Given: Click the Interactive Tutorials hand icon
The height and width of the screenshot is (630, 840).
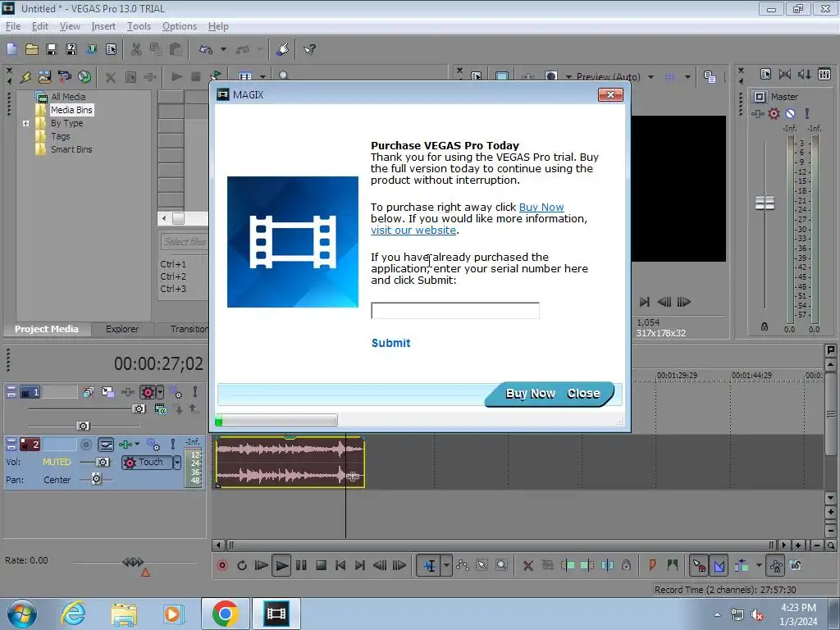Looking at the screenshot, I should pyautogui.click(x=283, y=49).
